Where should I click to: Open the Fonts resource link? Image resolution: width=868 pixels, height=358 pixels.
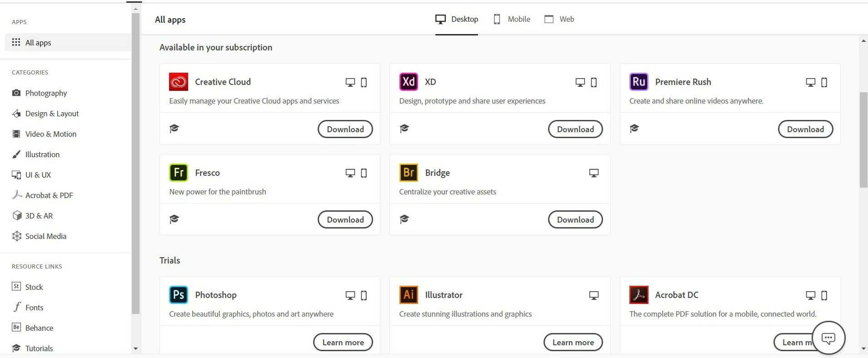(x=27, y=308)
